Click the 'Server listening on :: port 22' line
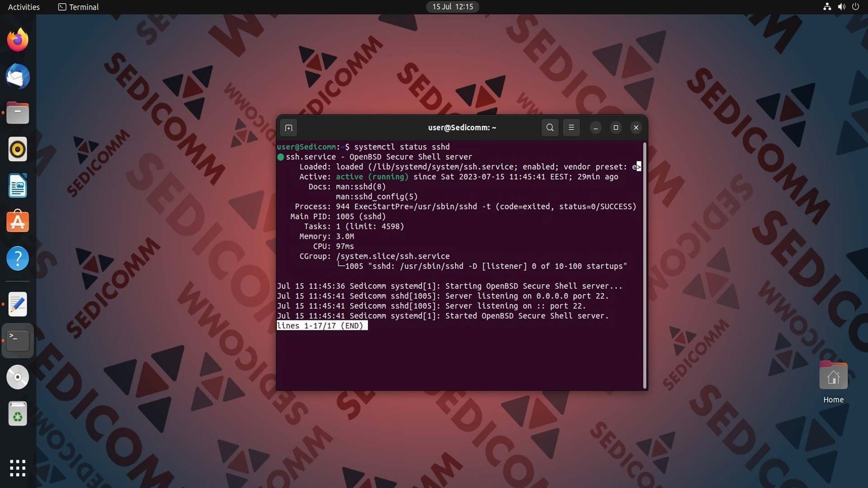 pos(431,306)
